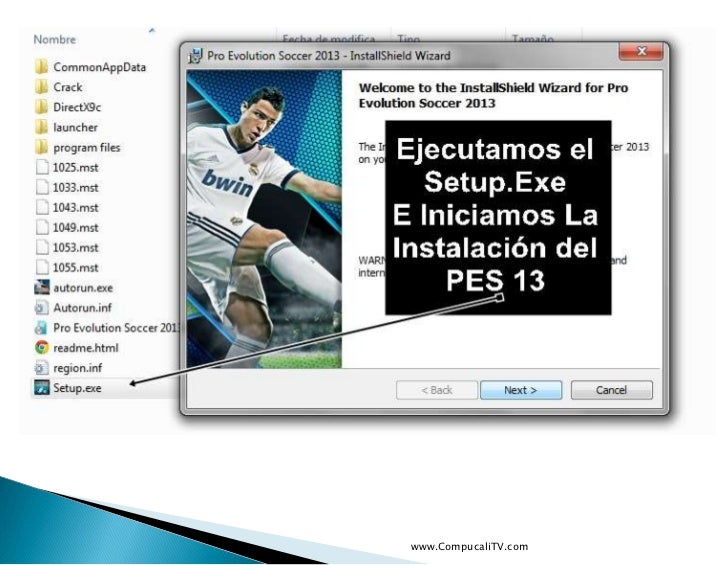Select the launcher folder icon
Viewport: 728px width, 565px height.
tap(41, 127)
